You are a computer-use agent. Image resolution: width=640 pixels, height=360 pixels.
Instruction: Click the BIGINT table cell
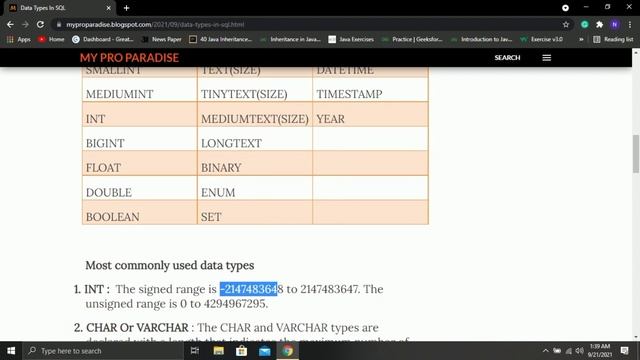140,139
